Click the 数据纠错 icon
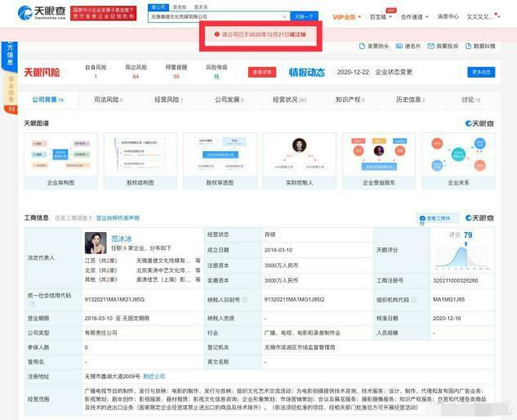 468,47
